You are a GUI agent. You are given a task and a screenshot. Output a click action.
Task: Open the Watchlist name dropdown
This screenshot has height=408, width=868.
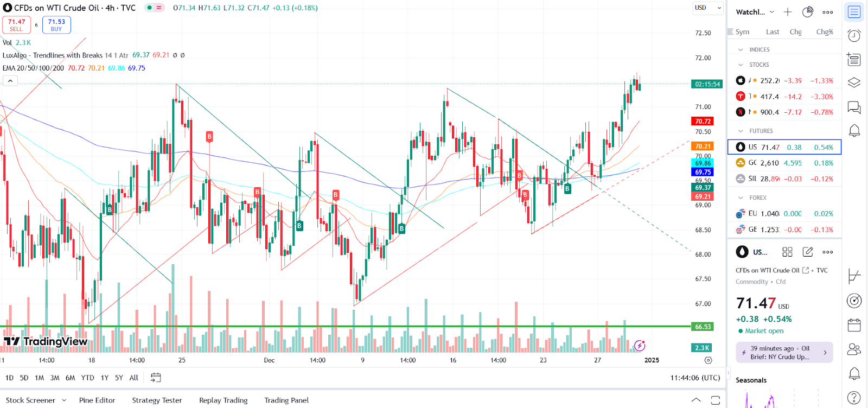click(x=755, y=12)
